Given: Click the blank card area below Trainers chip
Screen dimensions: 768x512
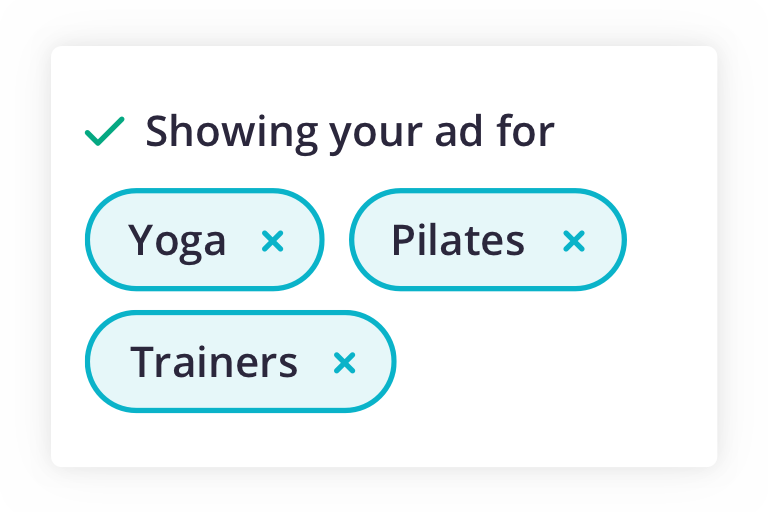Looking at the screenshot, I should point(240,438).
